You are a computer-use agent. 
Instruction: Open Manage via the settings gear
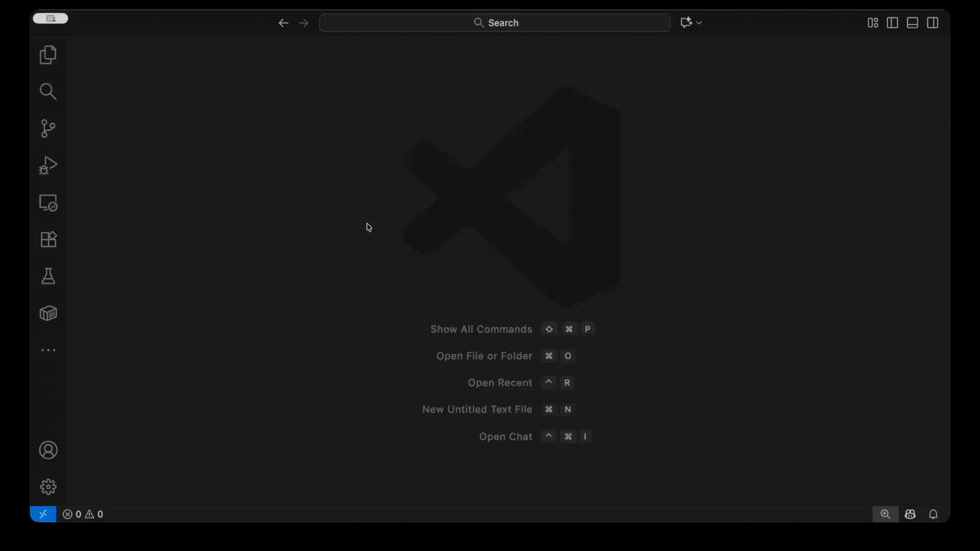[48, 486]
